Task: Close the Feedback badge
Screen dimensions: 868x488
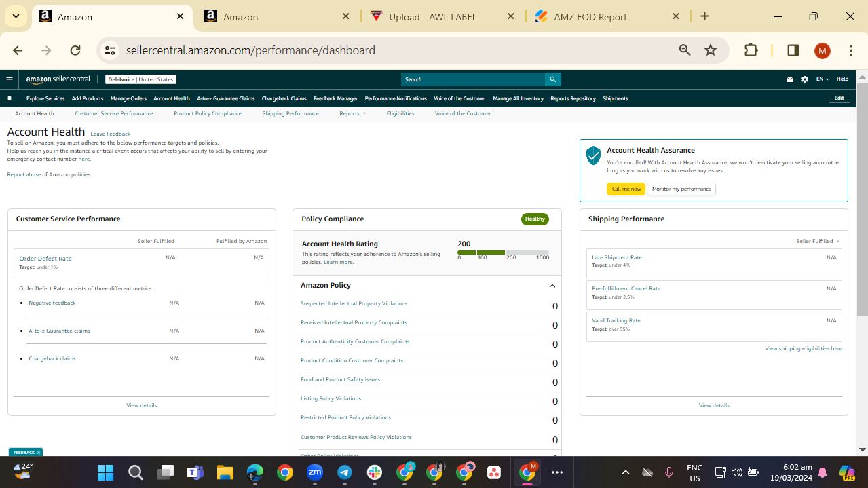Action: pos(39,453)
